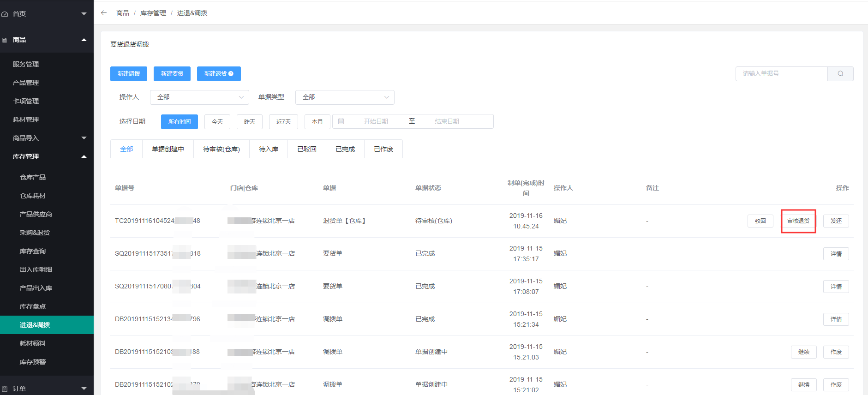Click the help icon on 新建退货
This screenshot has height=395, width=868.
231,74
